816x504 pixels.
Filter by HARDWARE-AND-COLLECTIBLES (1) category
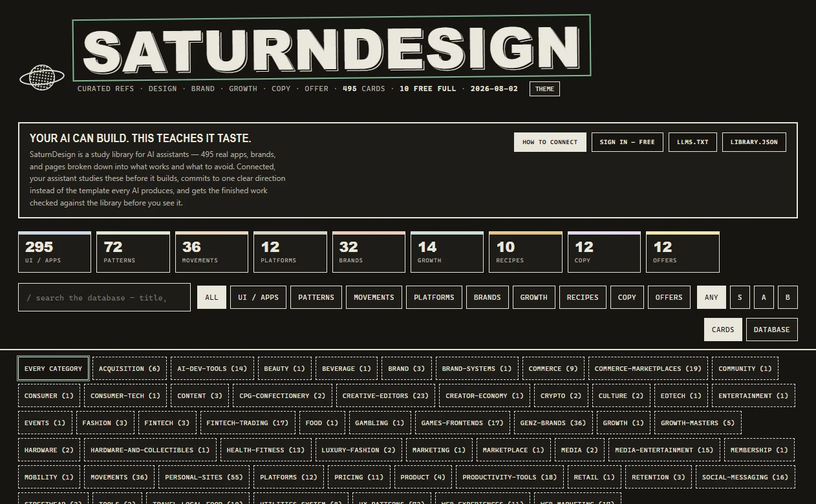(150, 450)
